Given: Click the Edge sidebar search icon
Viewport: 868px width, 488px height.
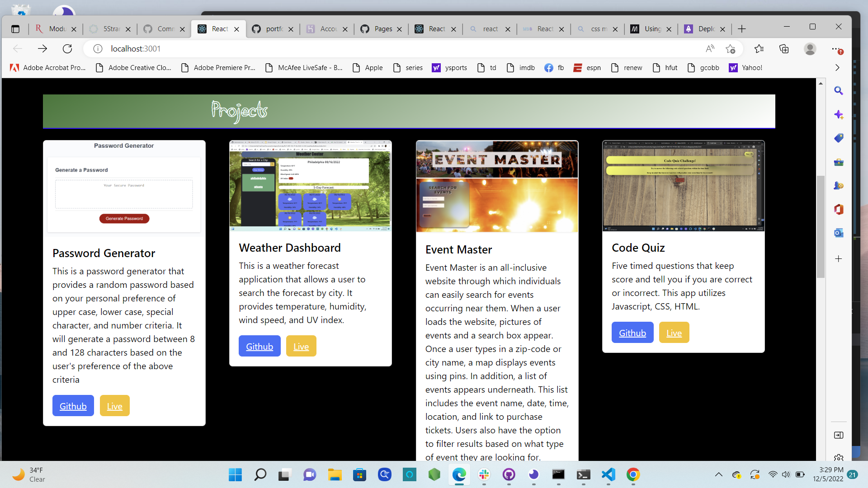Looking at the screenshot, I should click(839, 91).
